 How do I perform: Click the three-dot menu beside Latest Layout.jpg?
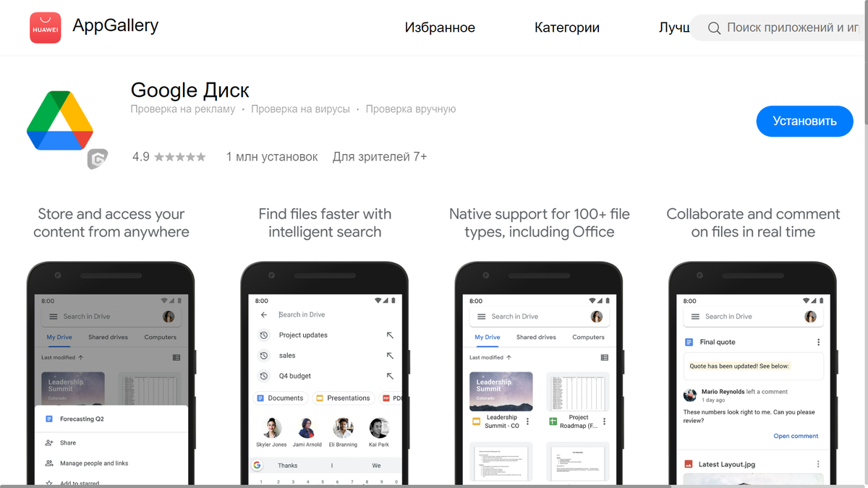tap(818, 464)
